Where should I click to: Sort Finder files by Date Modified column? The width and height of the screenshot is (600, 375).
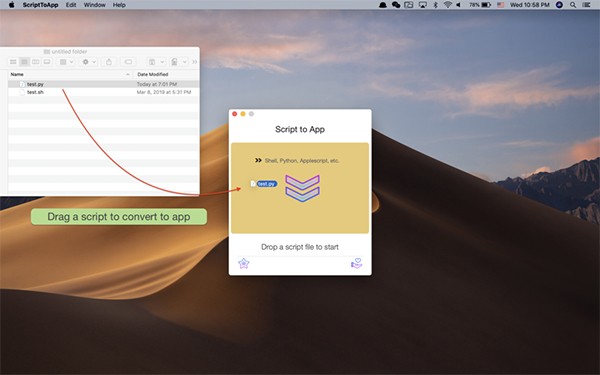[166, 74]
